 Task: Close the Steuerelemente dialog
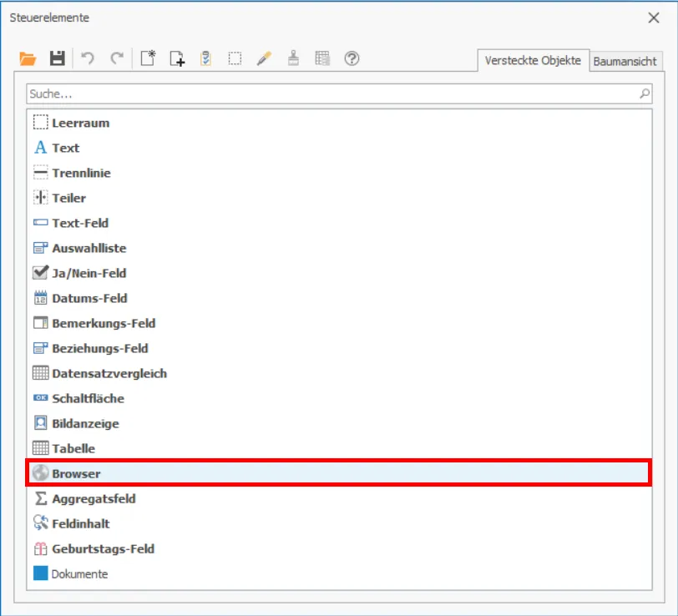(x=654, y=18)
